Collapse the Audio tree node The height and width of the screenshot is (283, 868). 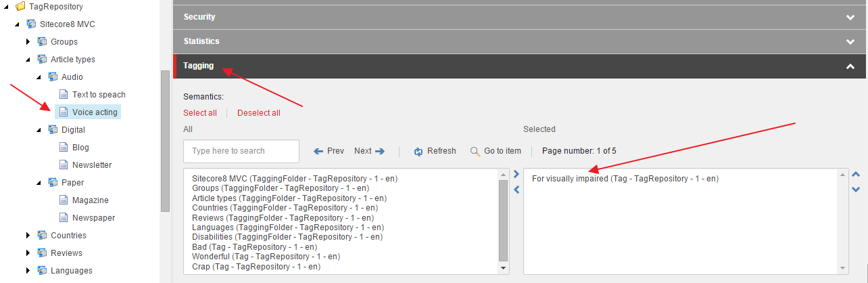tap(39, 77)
